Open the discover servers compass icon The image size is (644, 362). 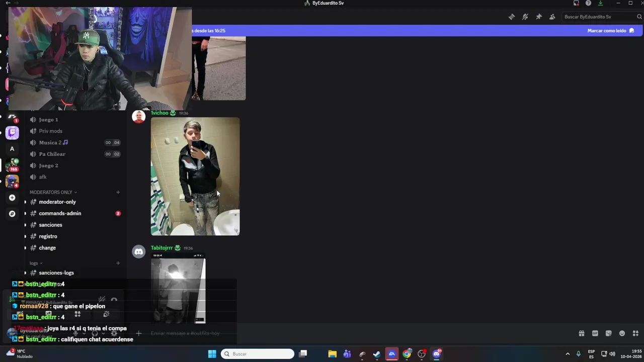12,214
